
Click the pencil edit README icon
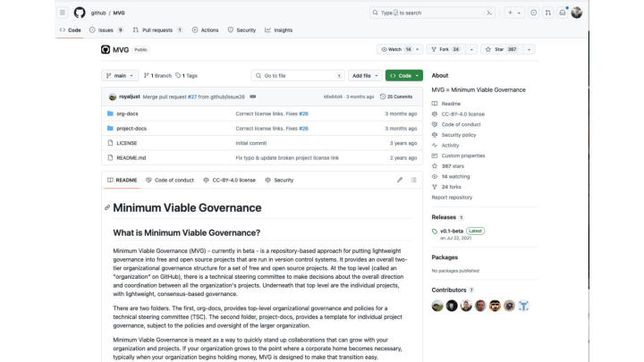click(400, 180)
